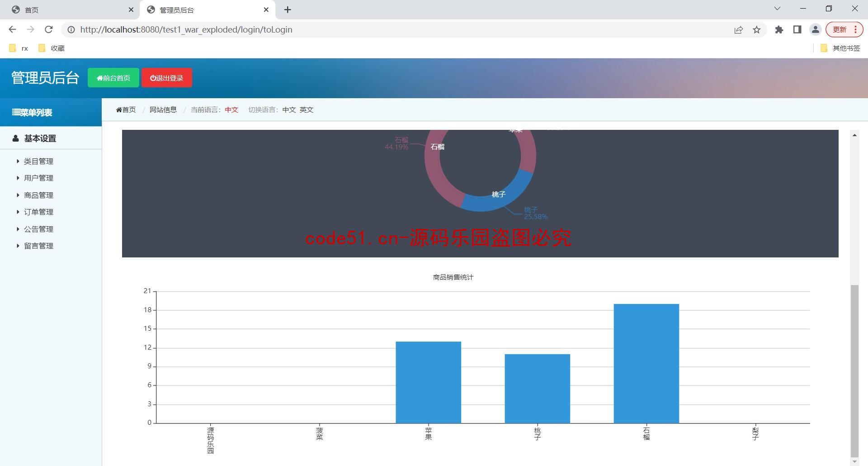This screenshot has height=466, width=868.
Task: Open 公告管理 in the sidebar
Action: coord(38,229)
